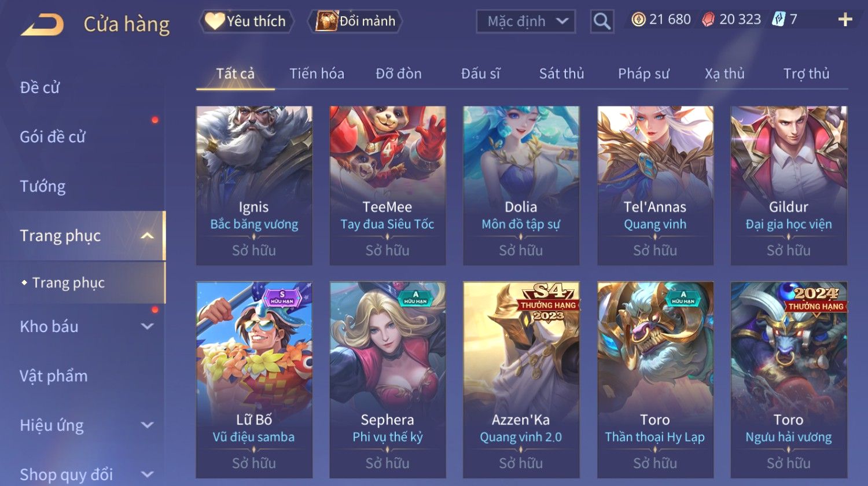Image resolution: width=868 pixels, height=486 pixels.
Task: Open the search magnifier icon
Action: click(602, 21)
